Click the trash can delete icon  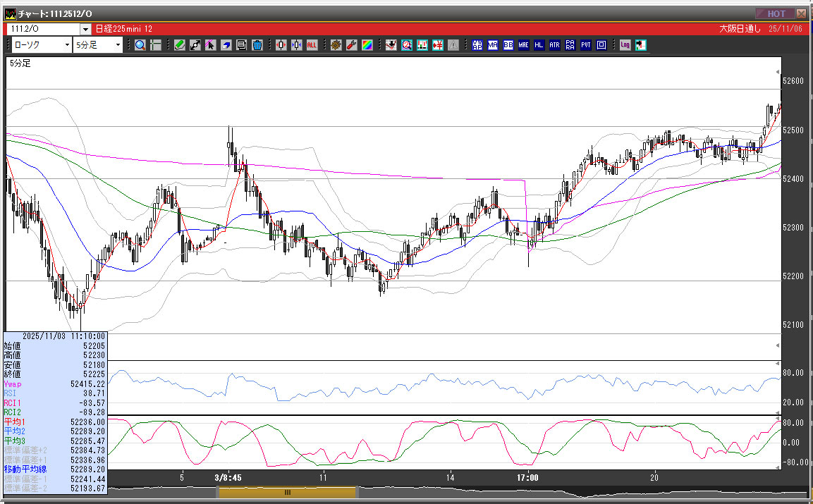pos(257,45)
